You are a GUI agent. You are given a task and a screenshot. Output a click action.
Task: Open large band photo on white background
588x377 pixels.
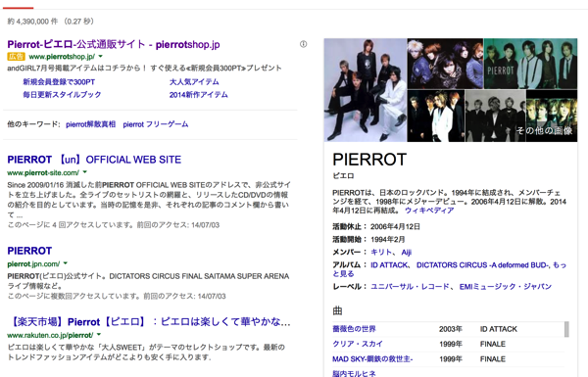coord(366,90)
